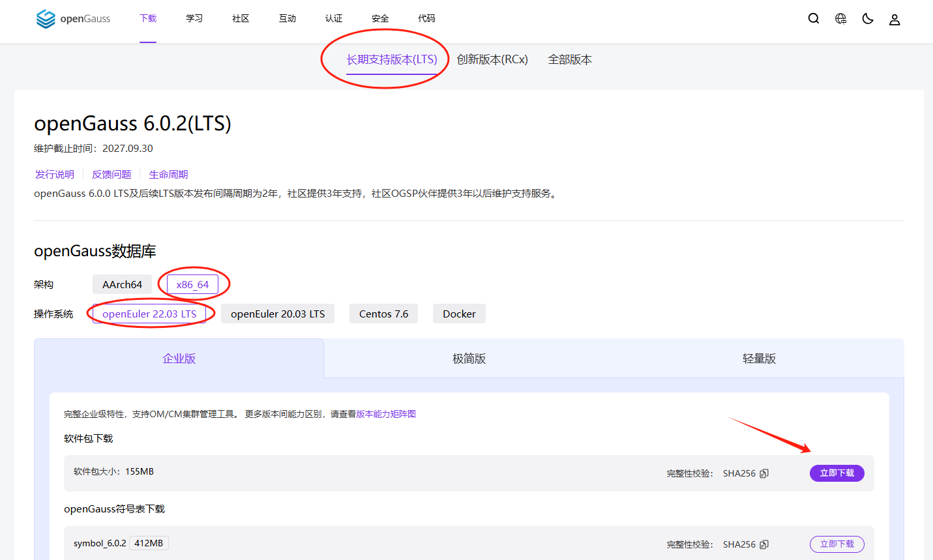Select openEuler 22.03 LTS system

pos(149,314)
